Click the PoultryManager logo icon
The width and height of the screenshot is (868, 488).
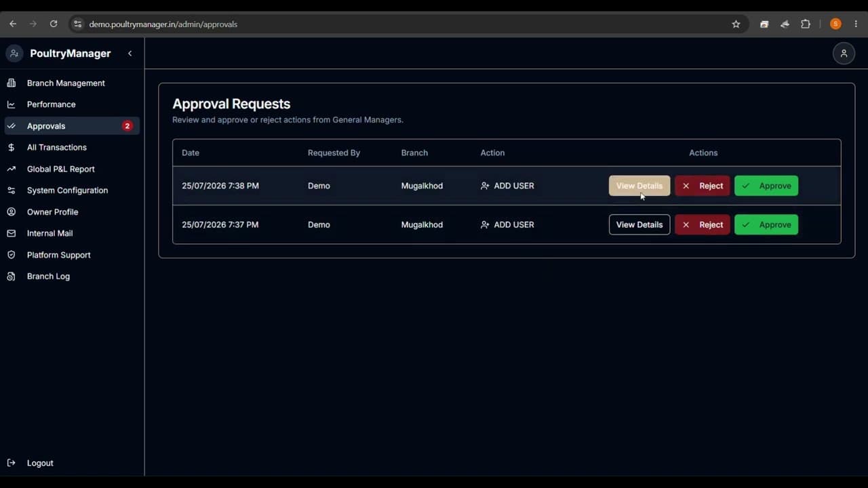coord(14,54)
